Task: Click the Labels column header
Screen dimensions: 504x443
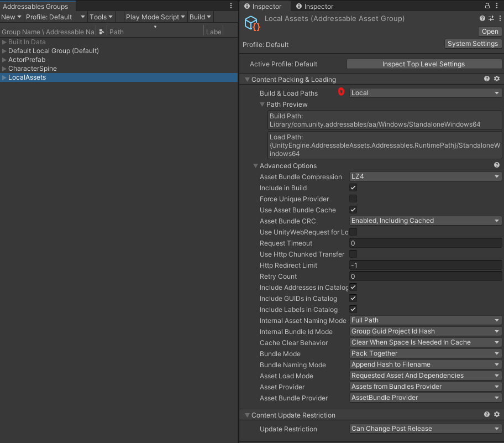Action: point(213,32)
